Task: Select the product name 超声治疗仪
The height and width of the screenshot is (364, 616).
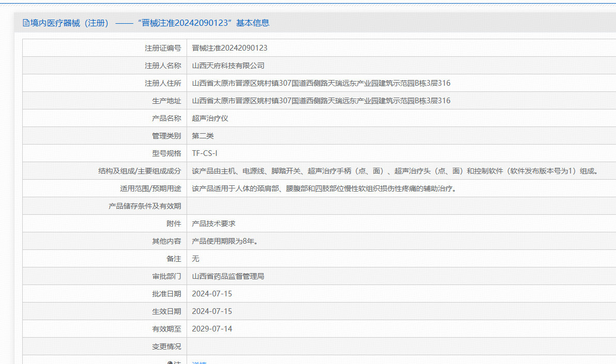Action: pyautogui.click(x=210, y=118)
